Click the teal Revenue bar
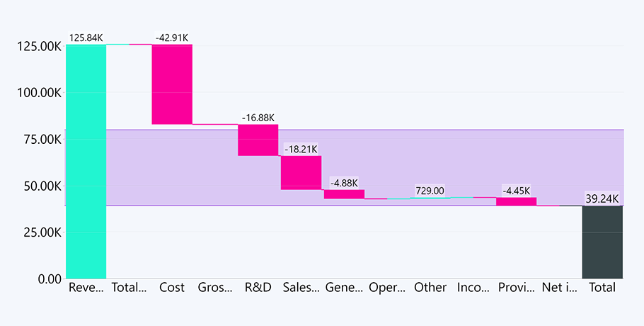The width and height of the screenshot is (644, 326). (x=86, y=162)
